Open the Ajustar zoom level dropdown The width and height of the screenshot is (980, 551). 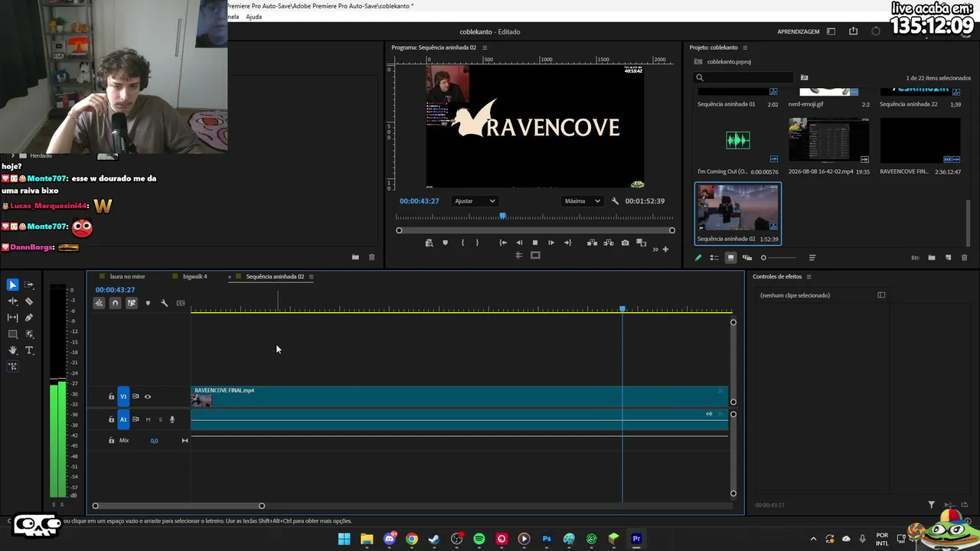475,201
